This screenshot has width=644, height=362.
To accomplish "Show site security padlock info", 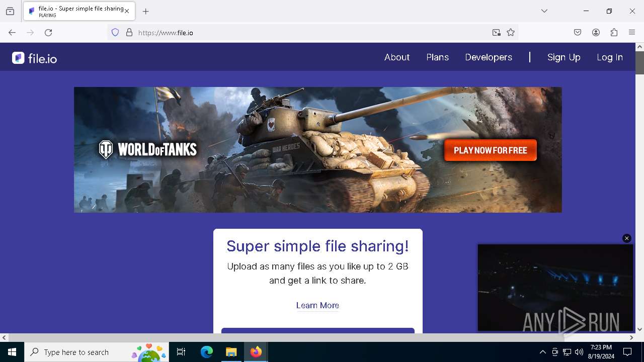I will (129, 33).
